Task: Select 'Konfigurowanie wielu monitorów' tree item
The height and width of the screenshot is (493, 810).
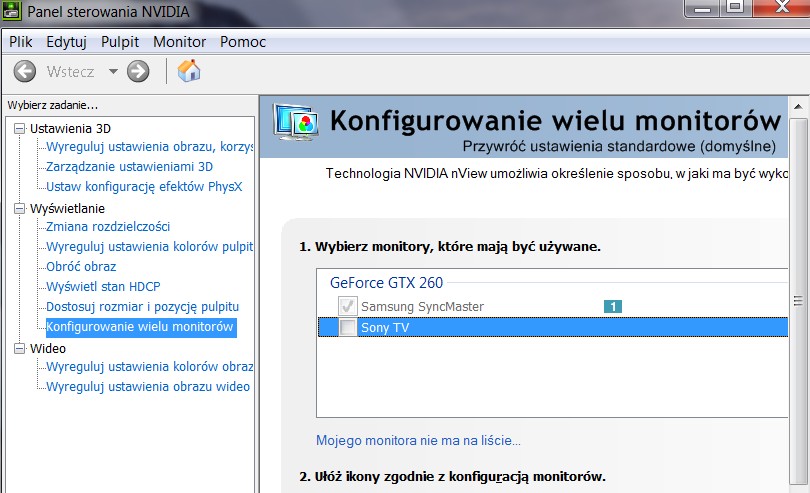Action: pyautogui.click(x=141, y=327)
